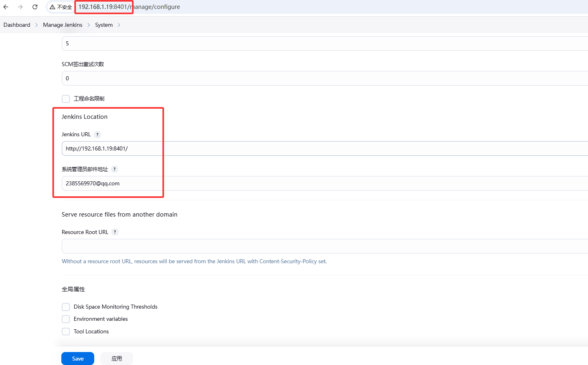
Task: Open help for Jenkins URL field
Action: click(x=97, y=135)
